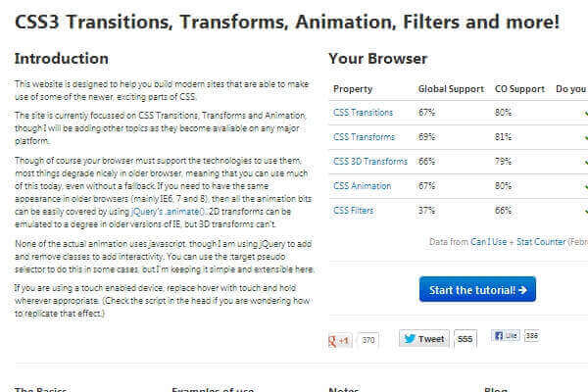
Task: Open the CSS Animation link
Action: click(x=362, y=186)
